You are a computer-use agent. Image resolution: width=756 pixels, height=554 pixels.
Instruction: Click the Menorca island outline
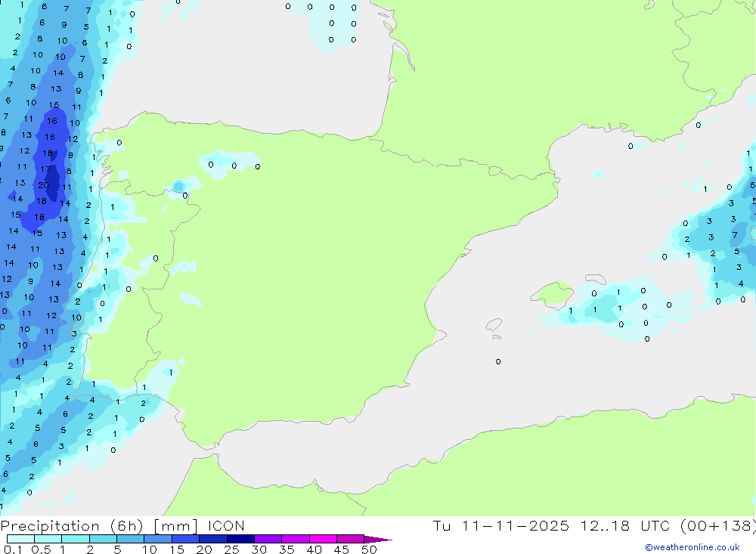[596, 279]
